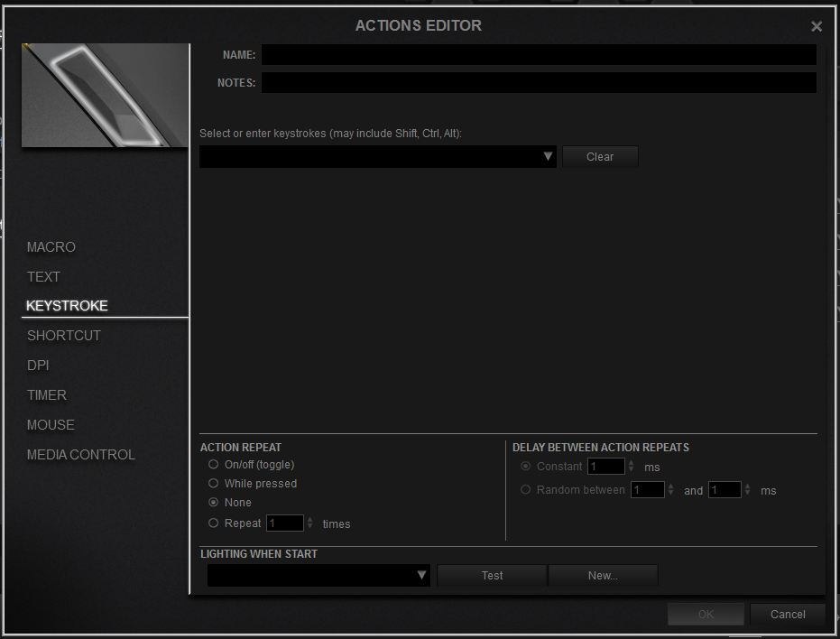Close the Actions Editor window
The image size is (840, 639).
point(816,26)
